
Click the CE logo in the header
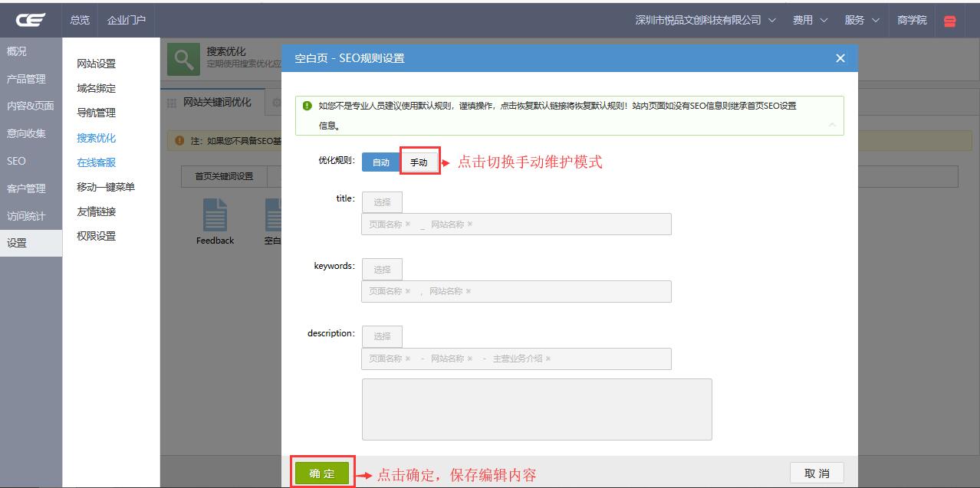point(31,20)
